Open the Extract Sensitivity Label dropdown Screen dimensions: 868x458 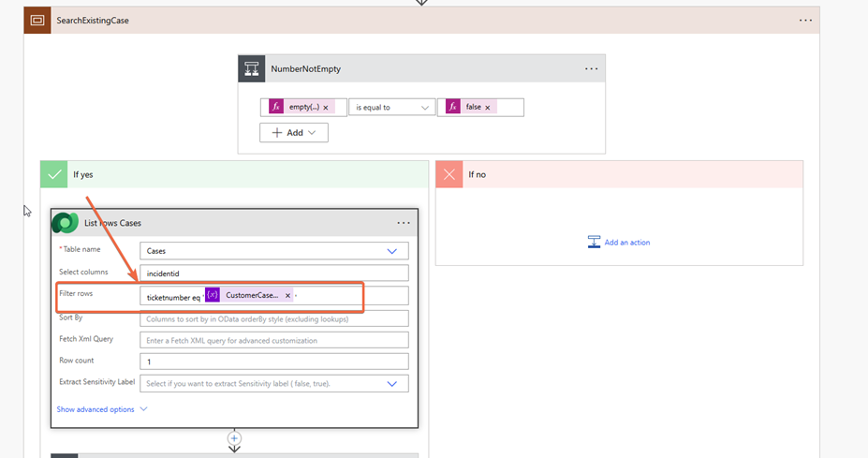[x=391, y=383]
